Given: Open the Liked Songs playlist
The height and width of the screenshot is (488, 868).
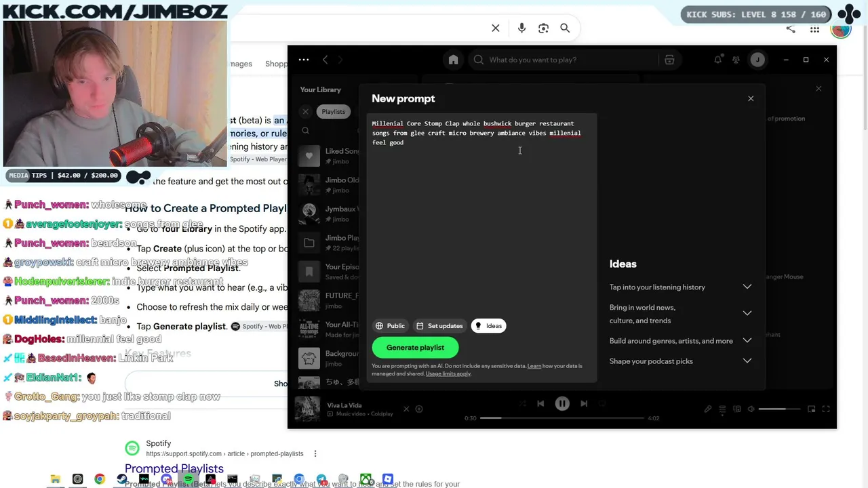Looking at the screenshot, I should click(328, 156).
